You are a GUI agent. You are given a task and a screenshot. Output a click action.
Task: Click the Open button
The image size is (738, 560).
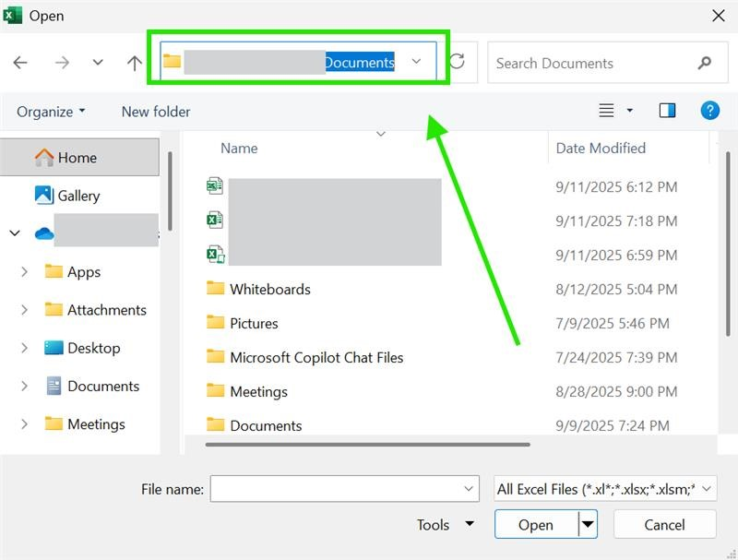pyautogui.click(x=536, y=524)
